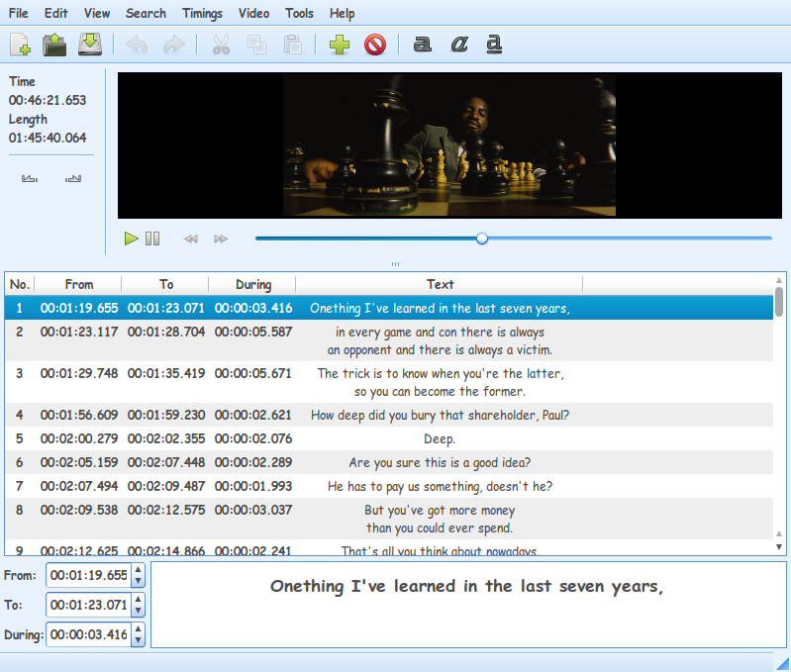Click During cell '00:00:01.993'
791x672 pixels.
pos(253,486)
